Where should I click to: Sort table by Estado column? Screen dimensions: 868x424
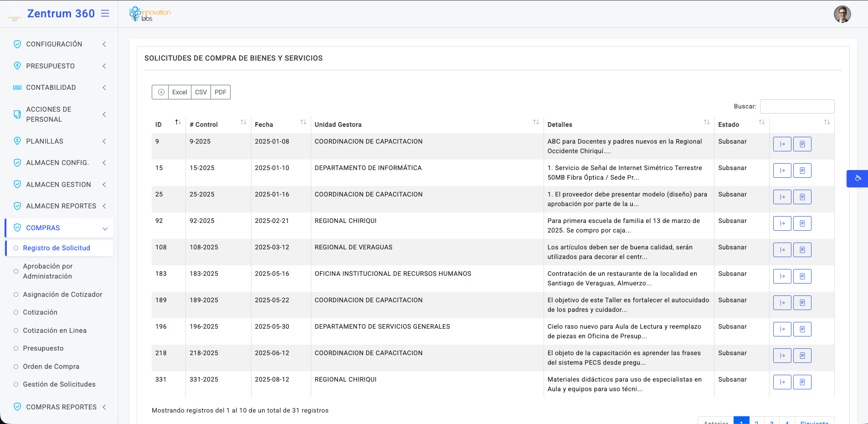[x=742, y=124]
